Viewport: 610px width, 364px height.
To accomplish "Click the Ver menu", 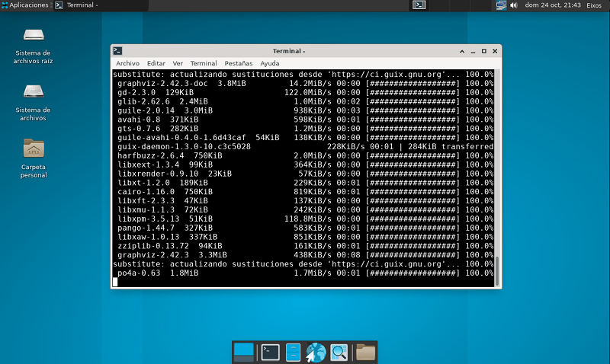I will tap(178, 63).
